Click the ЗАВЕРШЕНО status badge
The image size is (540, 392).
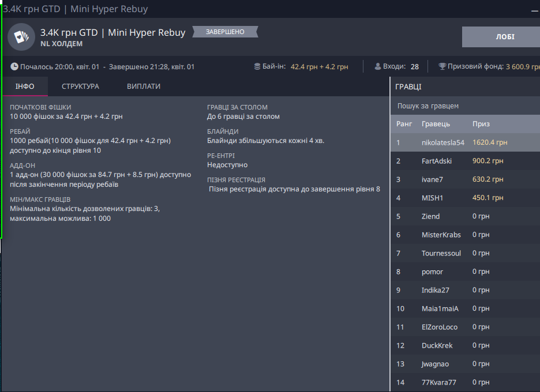(225, 32)
